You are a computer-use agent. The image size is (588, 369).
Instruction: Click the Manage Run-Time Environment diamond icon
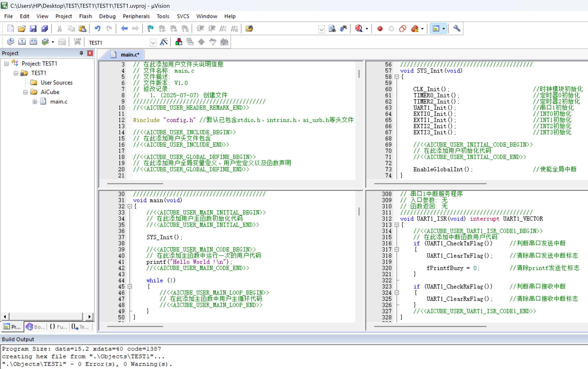(201, 42)
